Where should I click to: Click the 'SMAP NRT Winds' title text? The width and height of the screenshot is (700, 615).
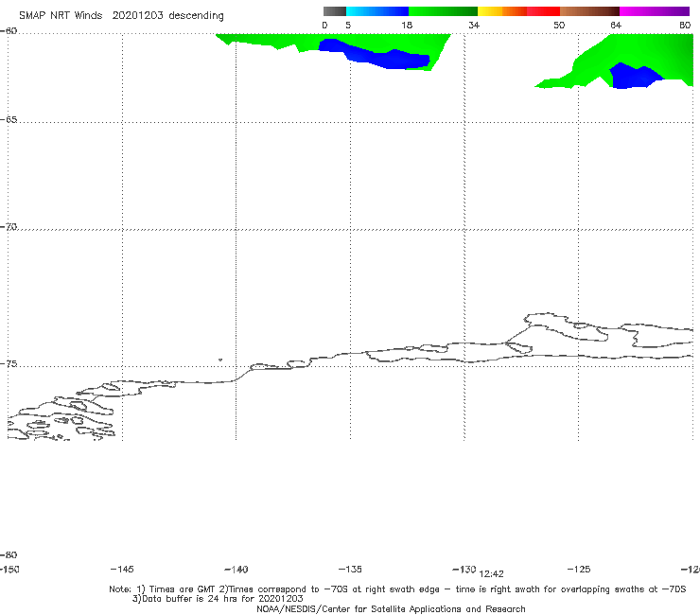click(x=61, y=15)
